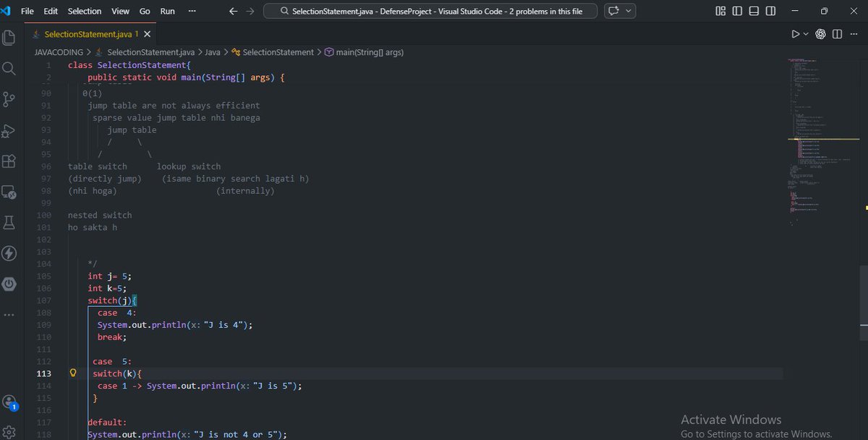Click line number 107 in gutter

[43, 300]
